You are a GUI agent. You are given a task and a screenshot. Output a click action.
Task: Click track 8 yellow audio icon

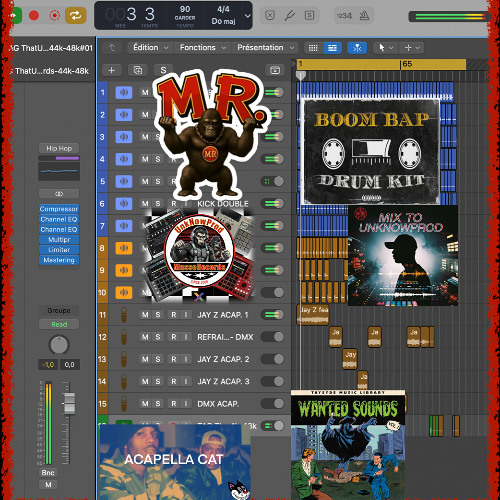pos(124,248)
